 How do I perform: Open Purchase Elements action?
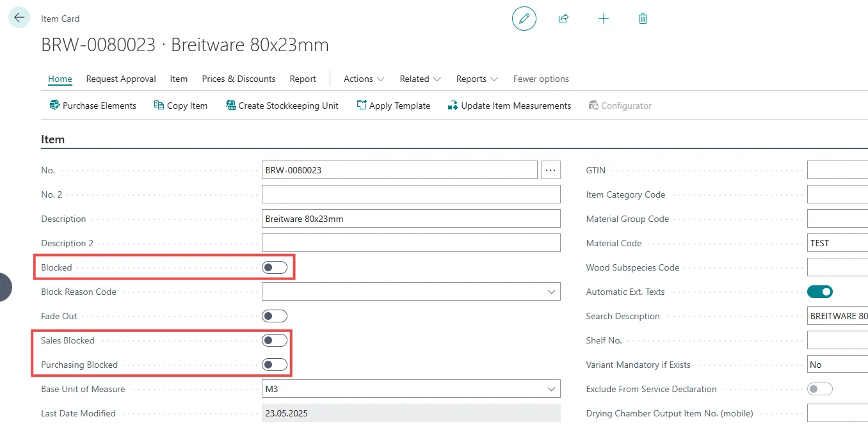coord(93,106)
